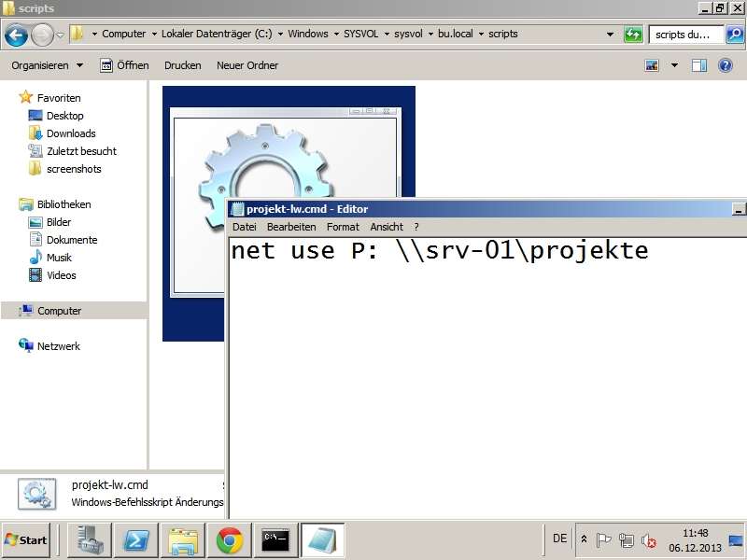Image resolution: width=747 pixels, height=560 pixels.
Task: Open the address bar history dropdown
Action: [x=610, y=34]
